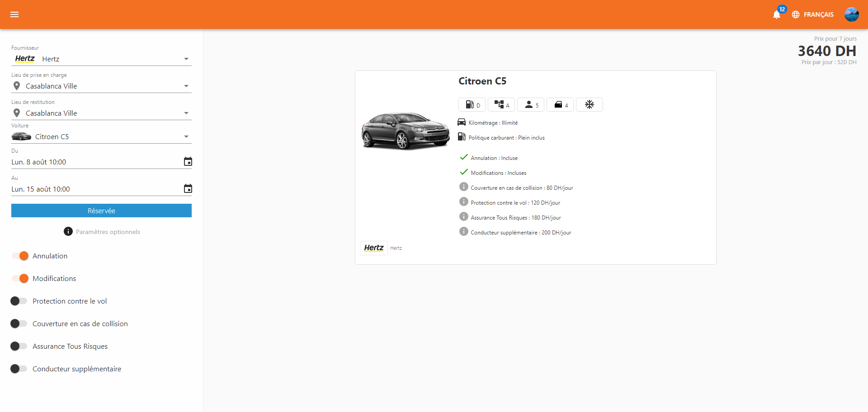This screenshot has height=412, width=868.
Task: Expand Lieu de prise en charge dropdown arrow
Action: click(186, 86)
